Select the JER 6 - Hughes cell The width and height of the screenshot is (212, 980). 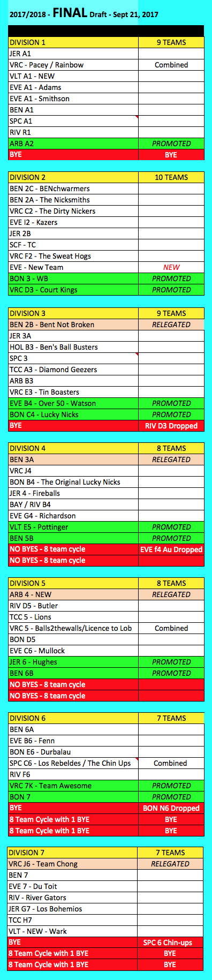point(73,662)
